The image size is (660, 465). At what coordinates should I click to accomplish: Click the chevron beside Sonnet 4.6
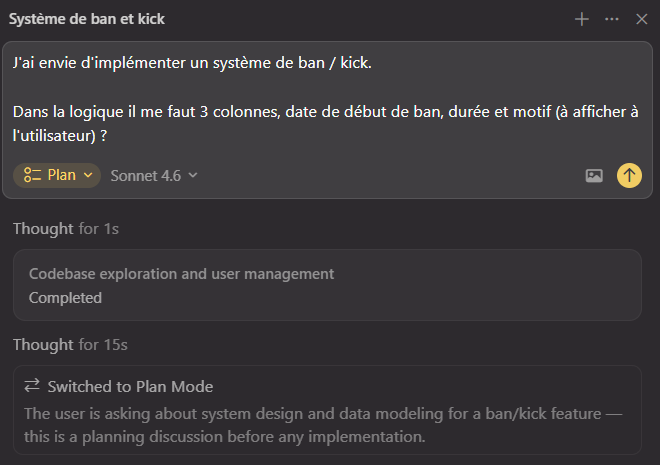tap(193, 176)
